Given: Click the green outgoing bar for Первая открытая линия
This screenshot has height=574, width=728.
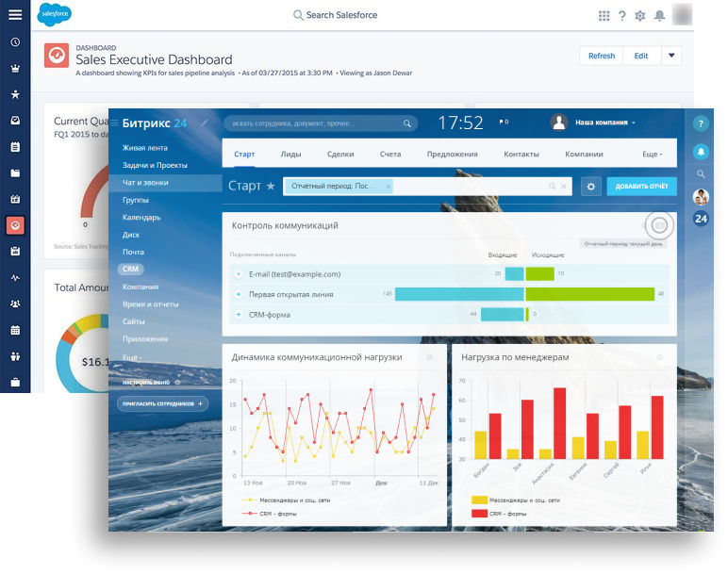Looking at the screenshot, I should (589, 294).
